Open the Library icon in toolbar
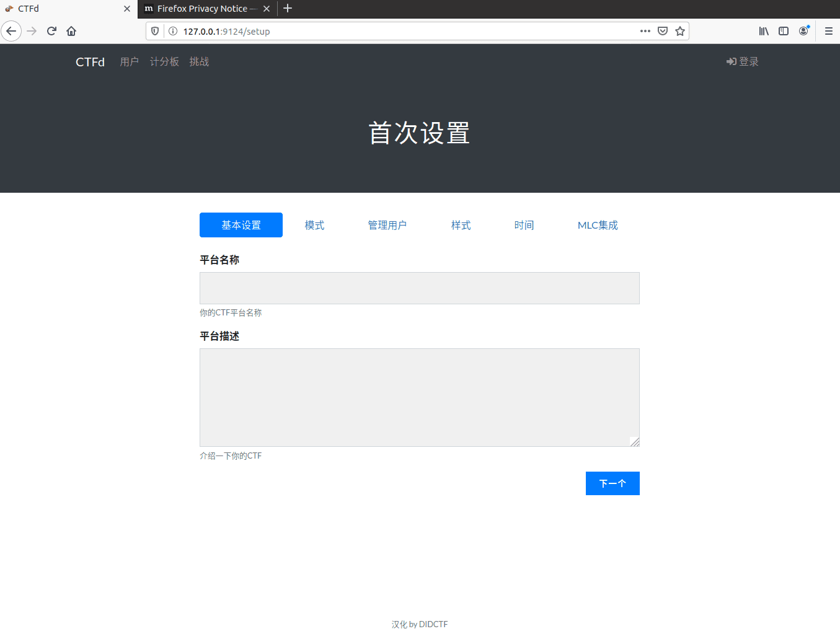840x634 pixels. [x=764, y=31]
